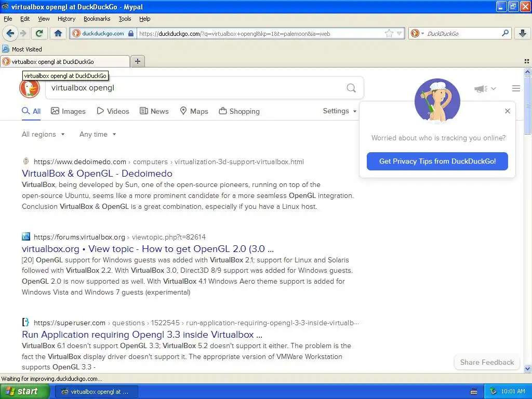Open the Windows start button
Viewport: 532px width, 399px height.
coord(24,391)
